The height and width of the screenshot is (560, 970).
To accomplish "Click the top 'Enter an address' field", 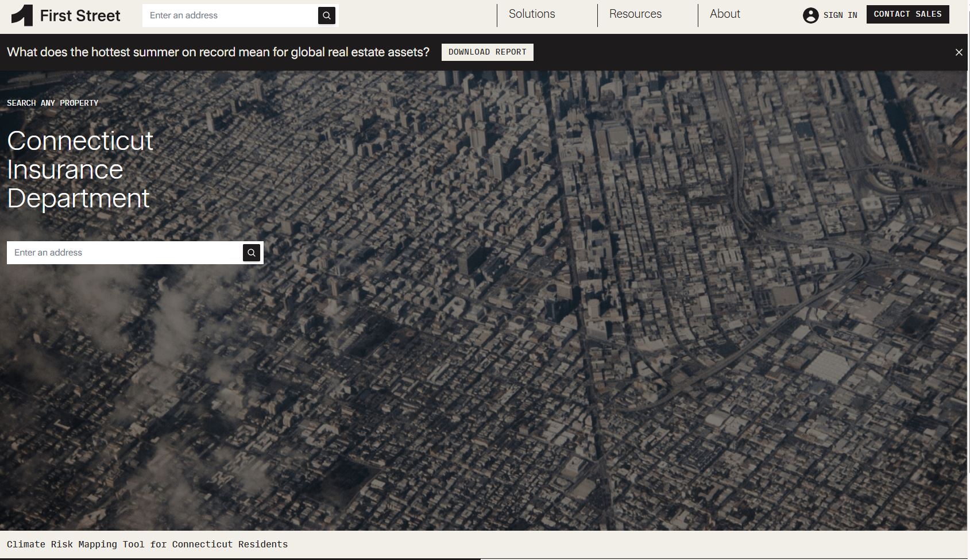I will click(230, 16).
